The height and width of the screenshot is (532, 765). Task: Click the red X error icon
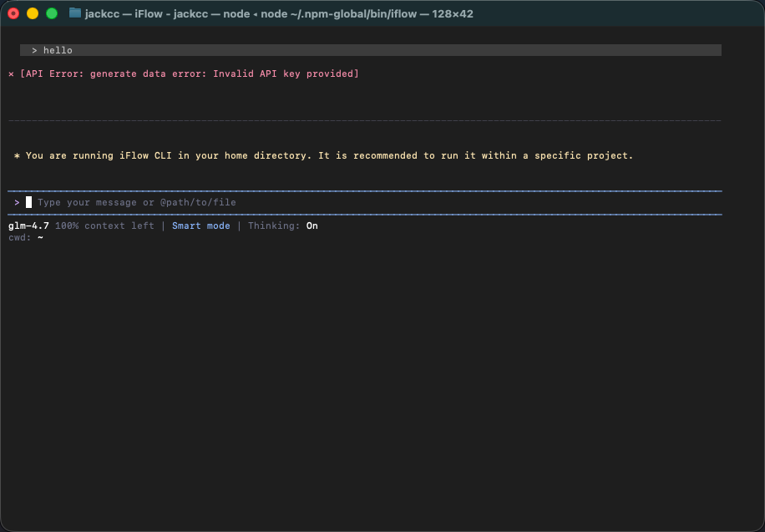(x=12, y=74)
